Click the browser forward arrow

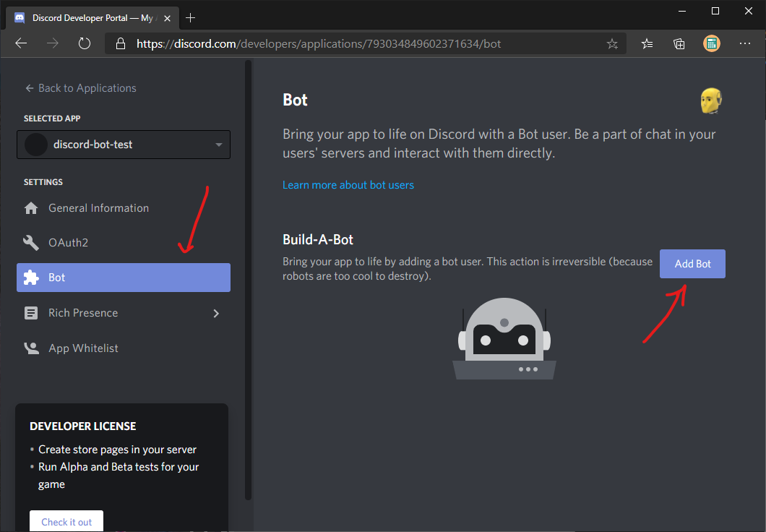click(52, 43)
